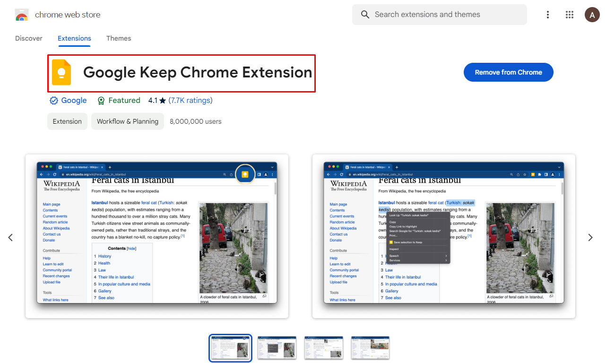Screen dimensions: 606x364
Task: Click the Workflow & Planning category chip
Action: click(x=127, y=121)
